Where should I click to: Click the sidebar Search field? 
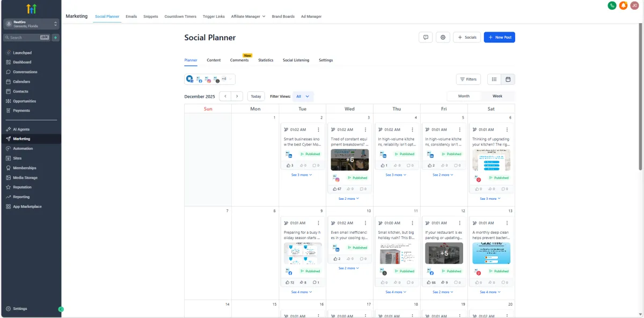pyautogui.click(x=27, y=38)
